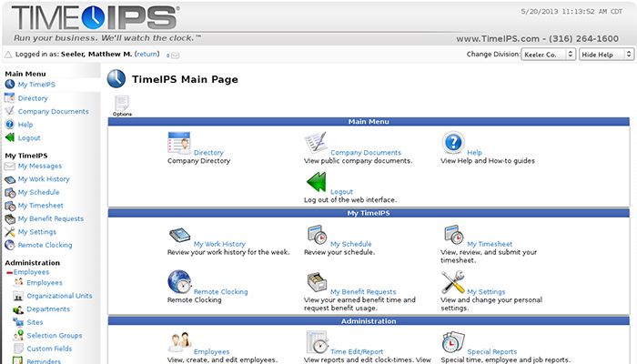Select My Benefit Requests in sidebar

point(50,218)
